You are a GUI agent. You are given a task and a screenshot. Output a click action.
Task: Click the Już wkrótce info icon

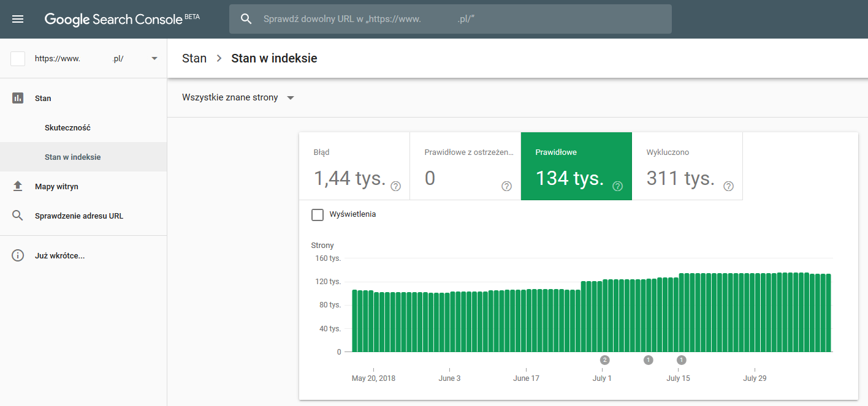(x=18, y=255)
